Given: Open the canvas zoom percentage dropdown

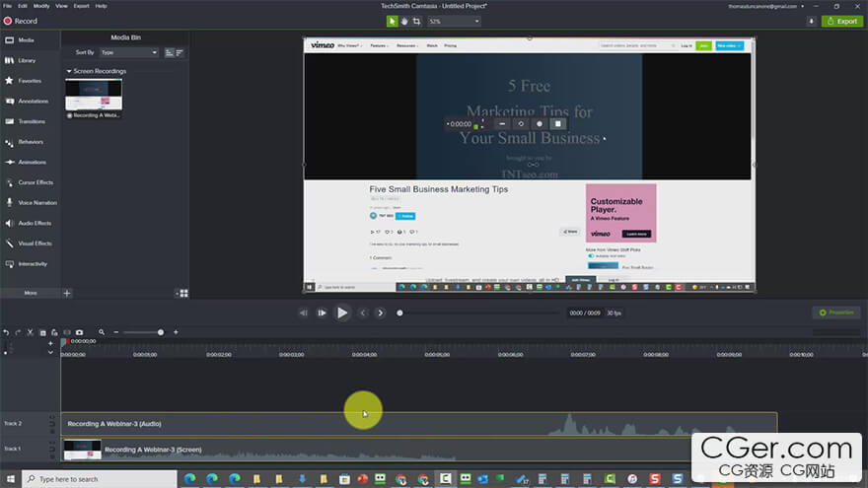Looking at the screenshot, I should 454,21.
